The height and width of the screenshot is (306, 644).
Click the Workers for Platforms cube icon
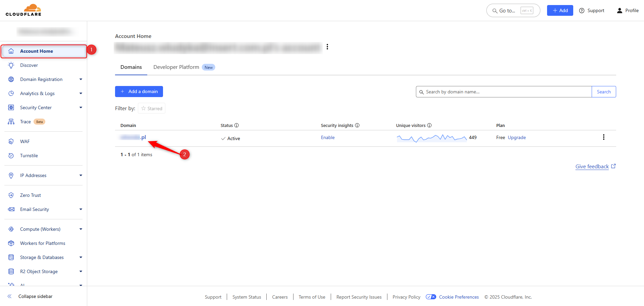pos(11,243)
